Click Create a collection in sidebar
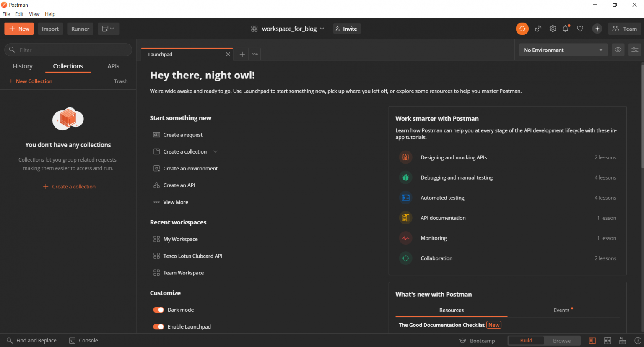 [x=70, y=186]
